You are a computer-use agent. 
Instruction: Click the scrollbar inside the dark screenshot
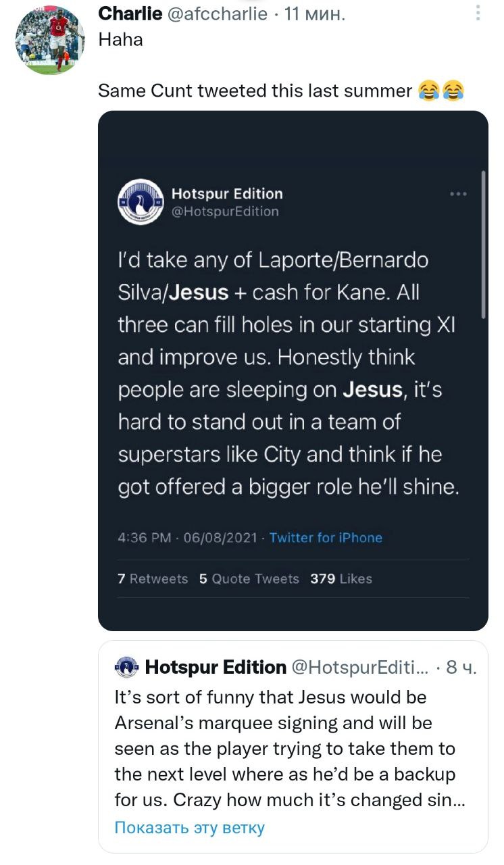pyautogui.click(x=483, y=243)
